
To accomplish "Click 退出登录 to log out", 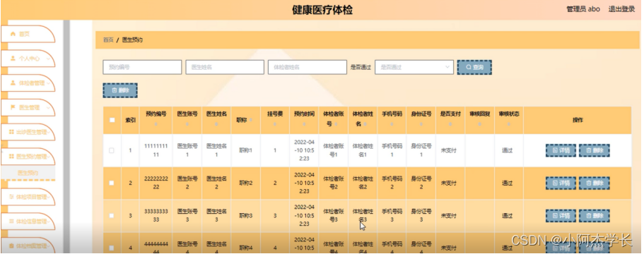I will point(621,9).
